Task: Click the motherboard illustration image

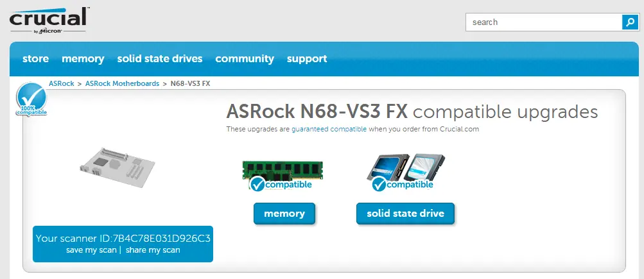Action: [x=117, y=168]
